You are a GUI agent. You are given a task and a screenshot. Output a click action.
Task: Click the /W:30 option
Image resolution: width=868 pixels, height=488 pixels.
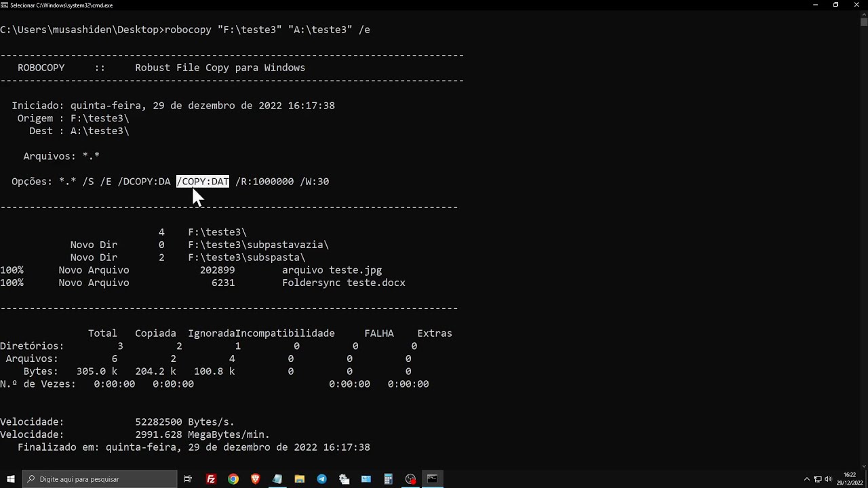click(x=314, y=181)
